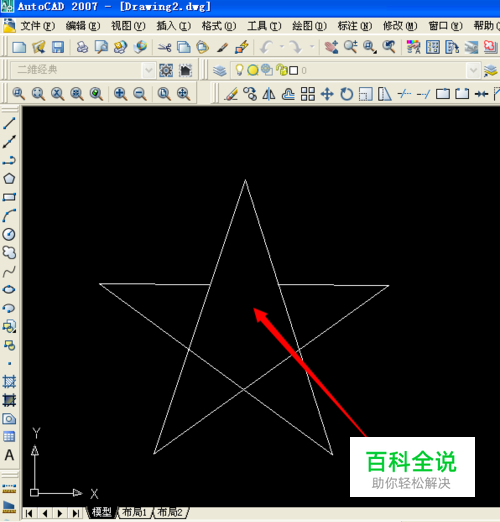Viewport: 500px width, 522px height.
Task: Open the 文件(F) menu
Action: (x=37, y=26)
